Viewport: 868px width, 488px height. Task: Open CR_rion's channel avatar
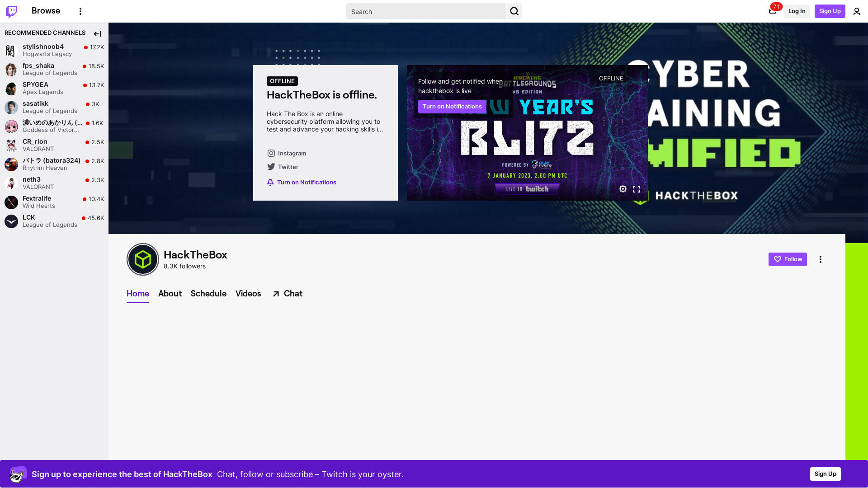pyautogui.click(x=11, y=145)
